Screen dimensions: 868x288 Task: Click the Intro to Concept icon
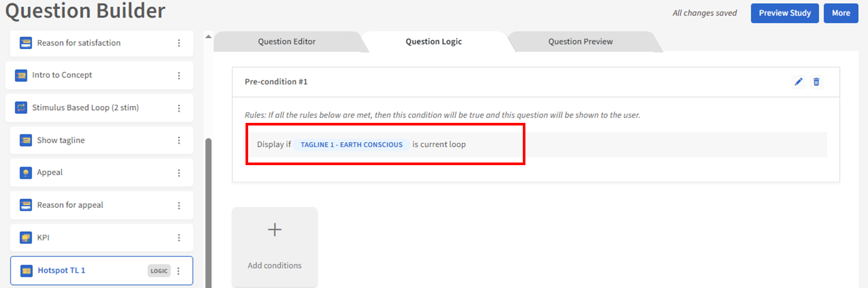(21, 75)
